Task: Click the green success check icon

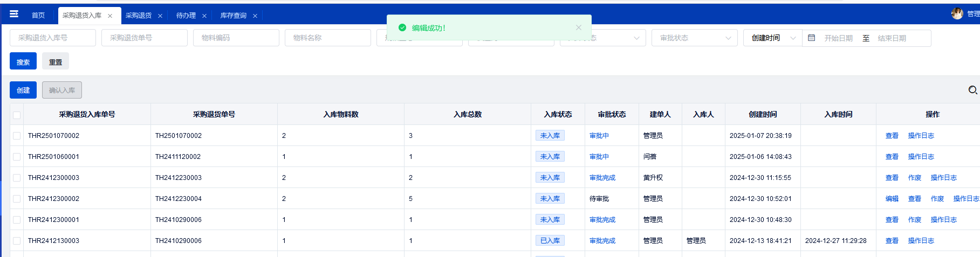Action: [402, 27]
